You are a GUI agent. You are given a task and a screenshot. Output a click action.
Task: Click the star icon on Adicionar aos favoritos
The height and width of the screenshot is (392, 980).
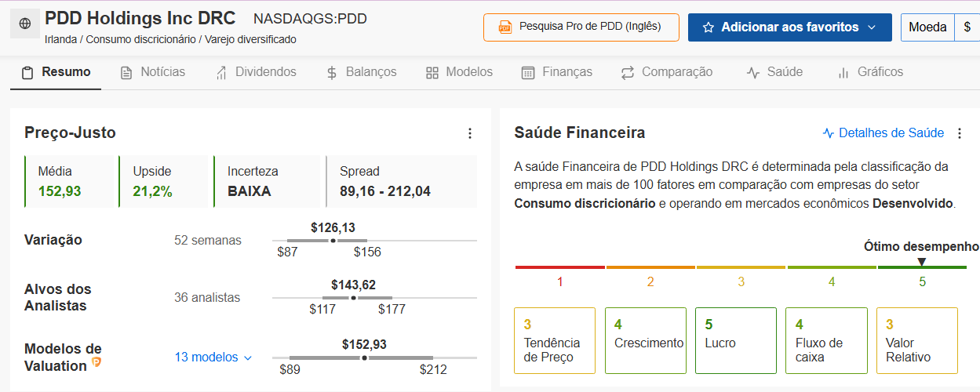[709, 27]
